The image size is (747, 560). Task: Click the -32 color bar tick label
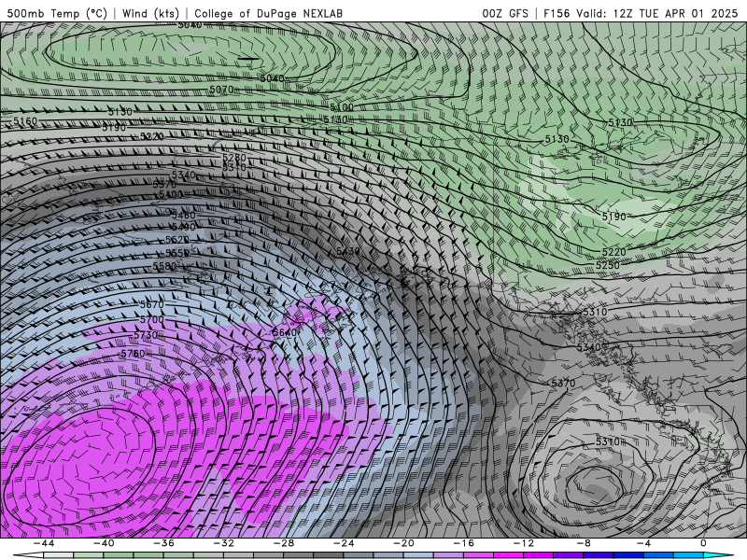pyautogui.click(x=224, y=544)
